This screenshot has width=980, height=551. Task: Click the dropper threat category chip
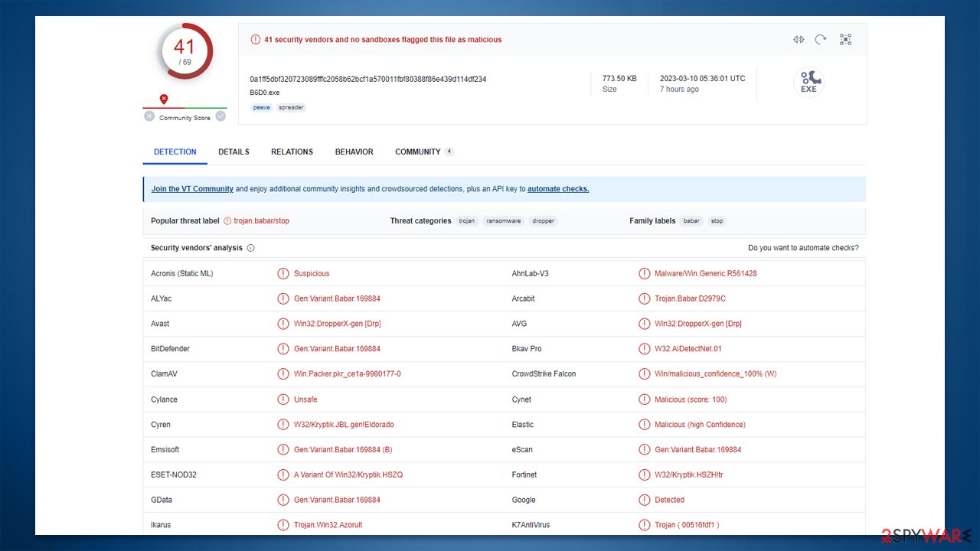544,221
